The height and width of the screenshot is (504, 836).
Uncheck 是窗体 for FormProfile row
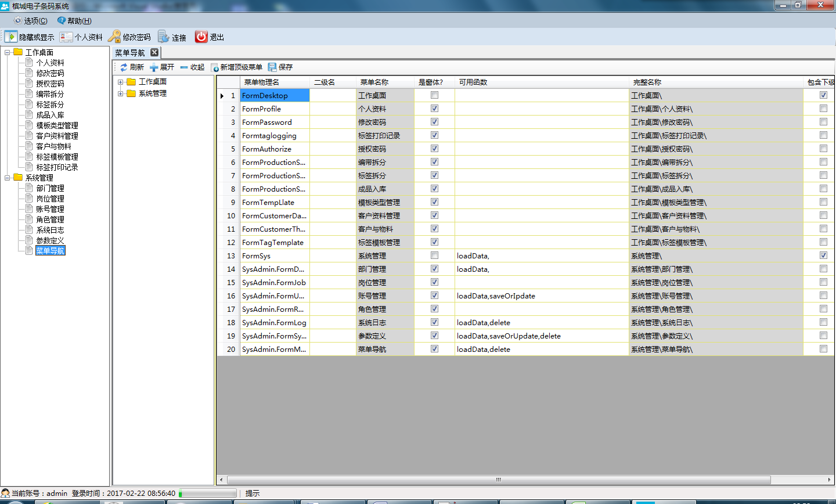(x=434, y=109)
